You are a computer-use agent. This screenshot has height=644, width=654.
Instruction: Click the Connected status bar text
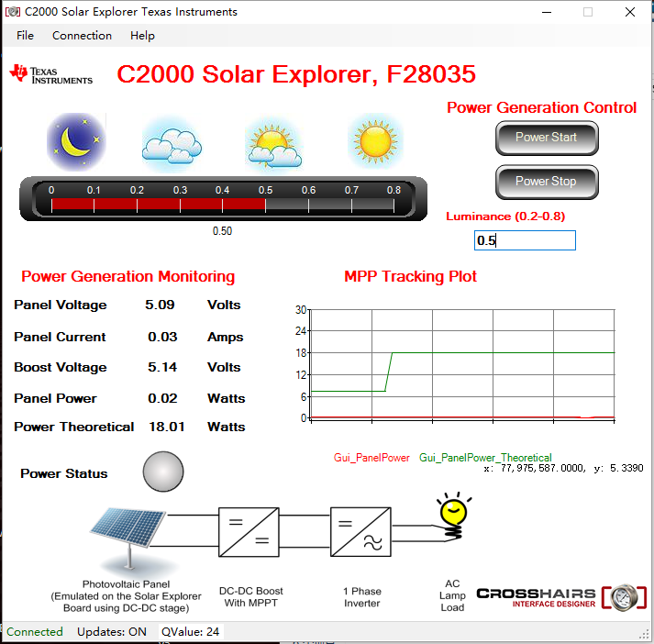click(35, 631)
